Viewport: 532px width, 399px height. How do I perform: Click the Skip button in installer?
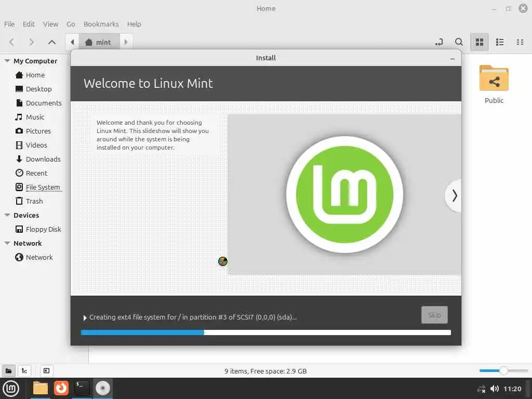click(x=434, y=315)
